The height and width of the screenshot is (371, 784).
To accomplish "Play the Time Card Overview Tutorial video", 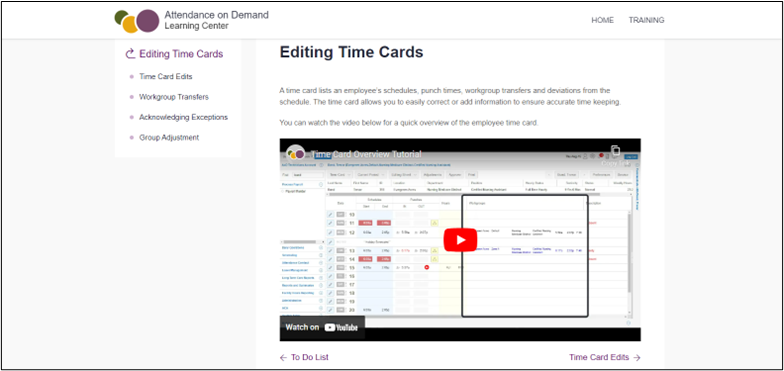I will pyautogui.click(x=460, y=240).
